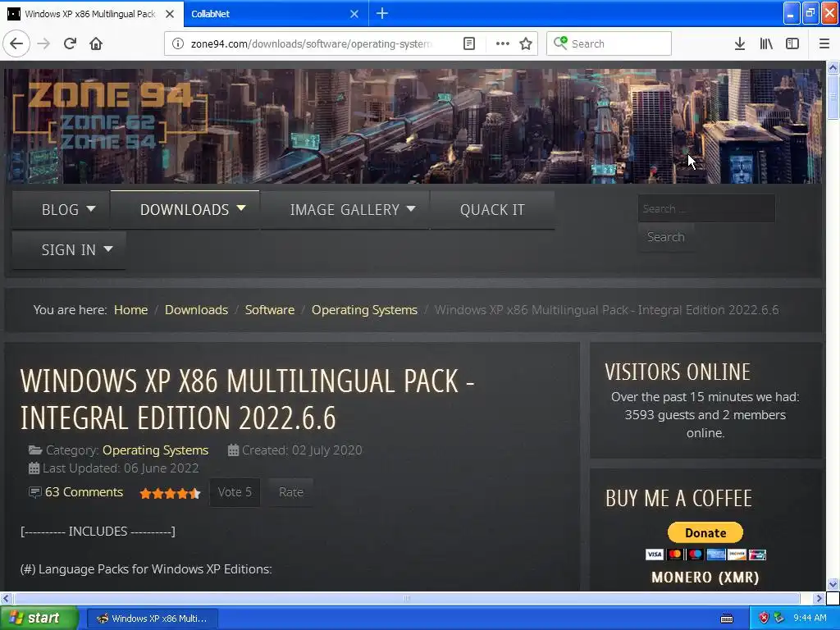Viewport: 840px width, 630px height.
Task: Click the MONERO (XMR) heading
Action: [x=705, y=577]
